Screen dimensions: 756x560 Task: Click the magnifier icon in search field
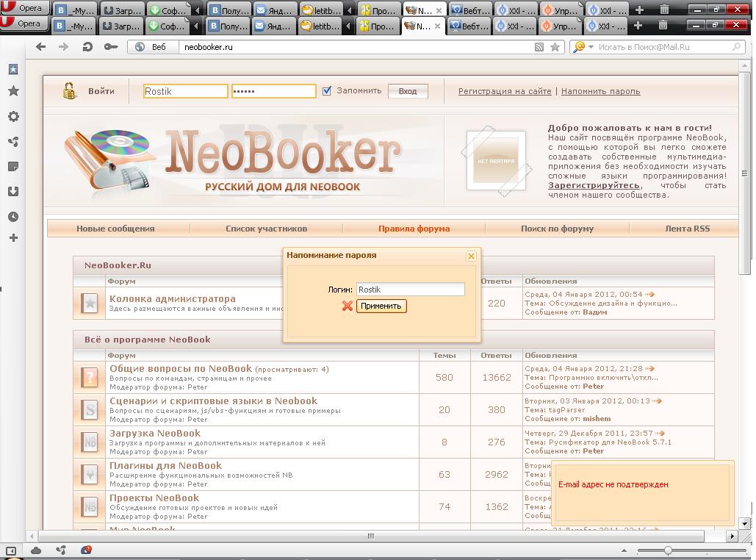coord(736,47)
